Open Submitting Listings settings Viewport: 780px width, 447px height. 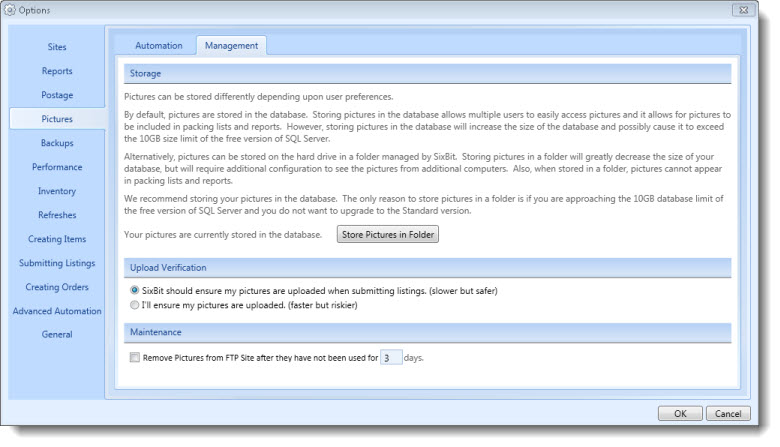click(57, 263)
